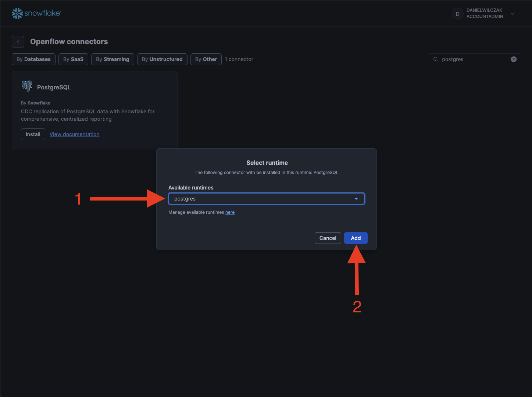532x397 pixels.
Task: Click the "D" user avatar
Action: pos(457,14)
